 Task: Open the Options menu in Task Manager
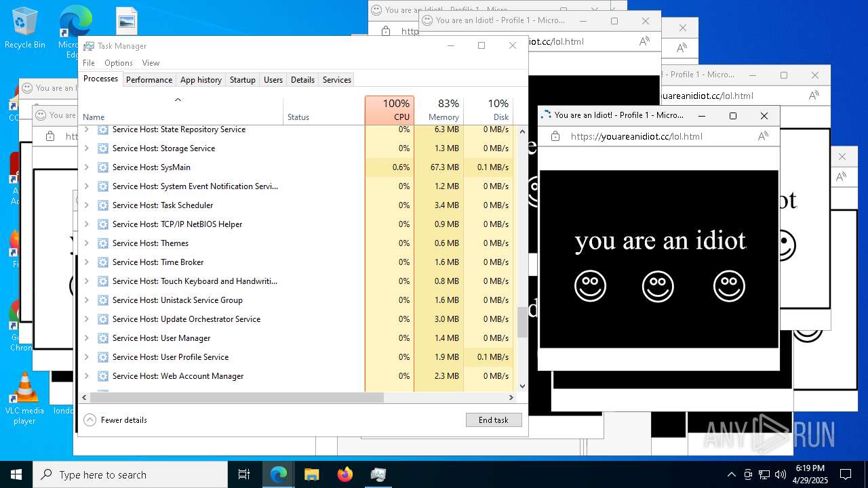click(x=119, y=63)
